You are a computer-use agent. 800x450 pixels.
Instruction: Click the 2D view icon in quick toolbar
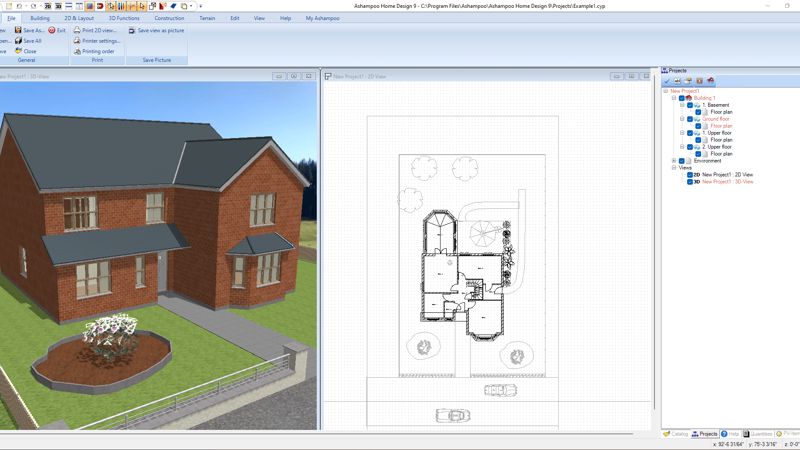[x=47, y=6]
